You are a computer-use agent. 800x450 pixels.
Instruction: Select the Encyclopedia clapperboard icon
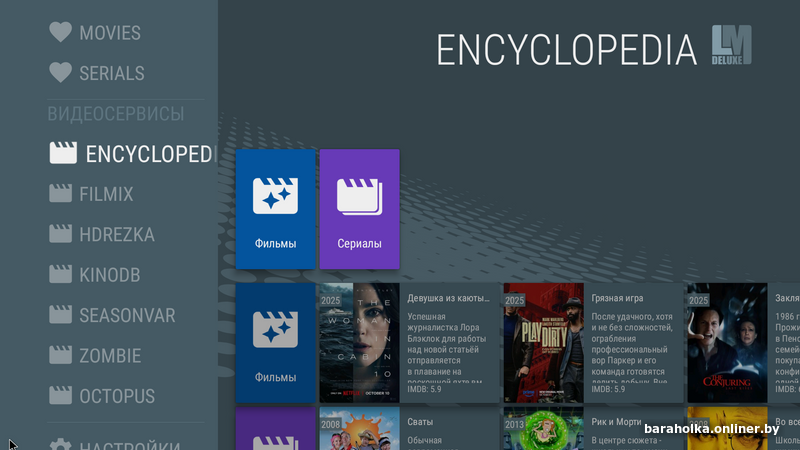pyautogui.click(x=63, y=153)
